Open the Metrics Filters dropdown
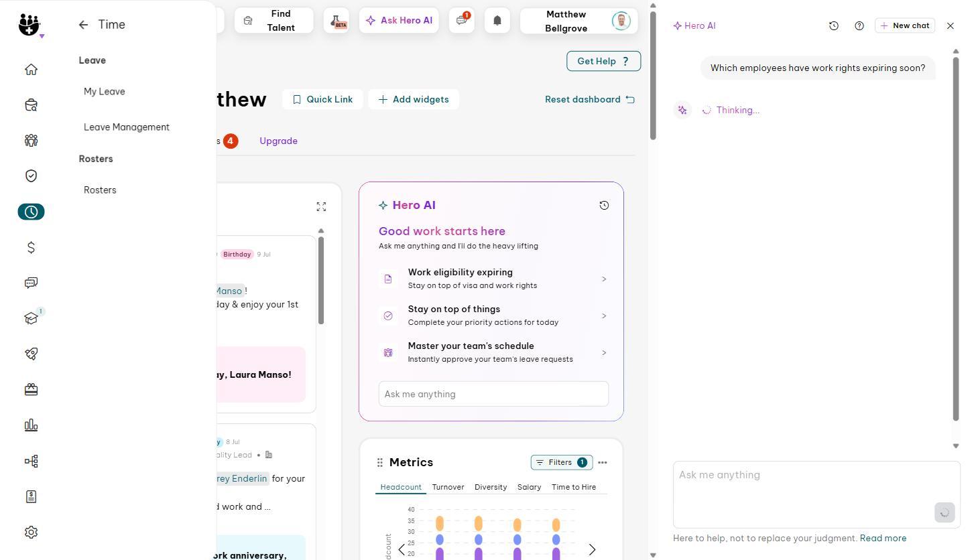Screen dimensions: 976x560 (x=562, y=462)
